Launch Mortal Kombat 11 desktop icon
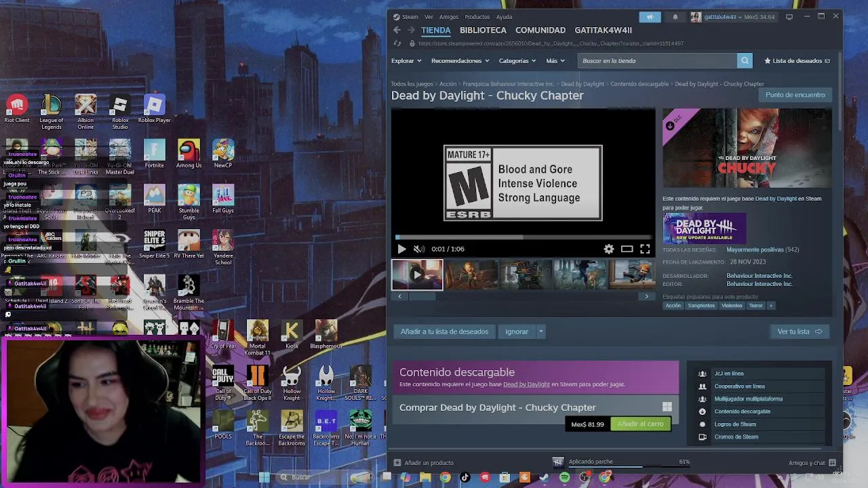868x488 pixels. 257,338
